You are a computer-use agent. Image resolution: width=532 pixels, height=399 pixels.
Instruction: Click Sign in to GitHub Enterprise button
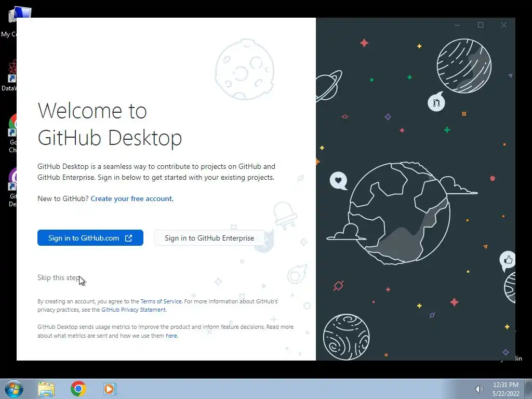pyautogui.click(x=209, y=238)
